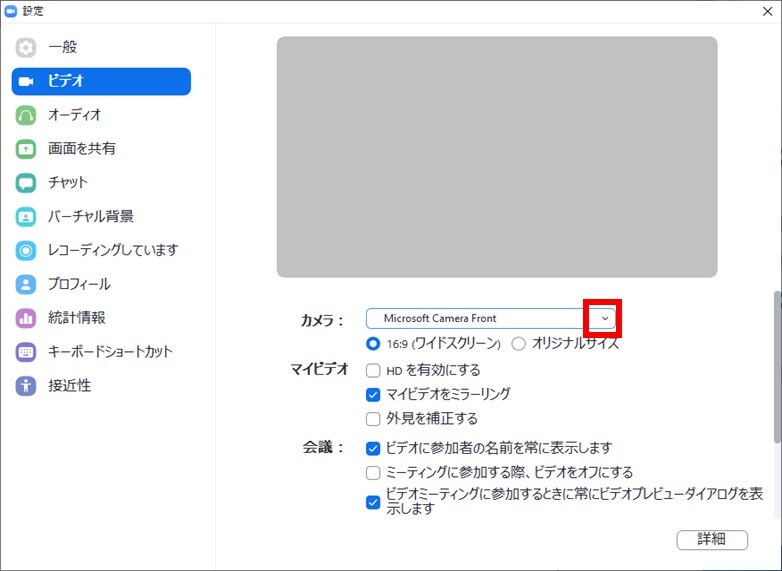Click the headphones icon for オーディオ
The height and width of the screenshot is (571, 782).
point(25,115)
